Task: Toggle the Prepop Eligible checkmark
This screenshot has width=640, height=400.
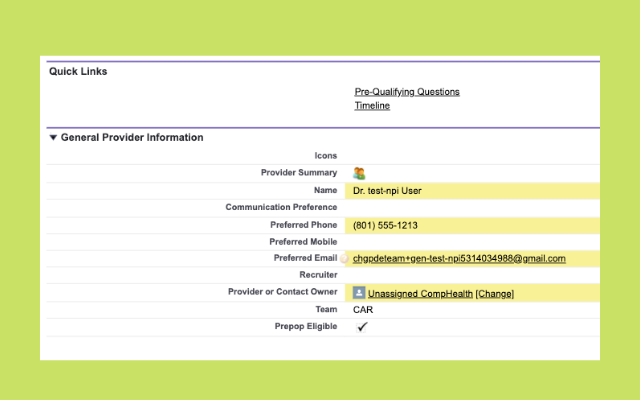Action: point(362,327)
